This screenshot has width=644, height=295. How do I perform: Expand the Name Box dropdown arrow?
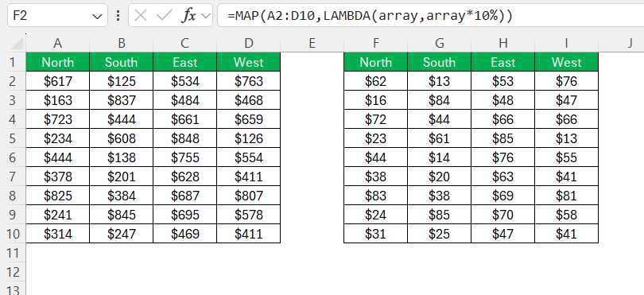point(97,16)
